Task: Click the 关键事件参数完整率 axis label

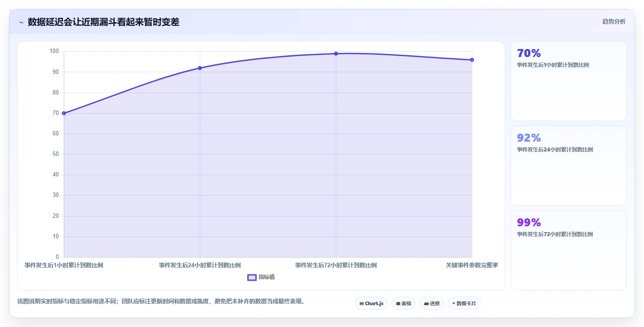Action: pos(472,265)
